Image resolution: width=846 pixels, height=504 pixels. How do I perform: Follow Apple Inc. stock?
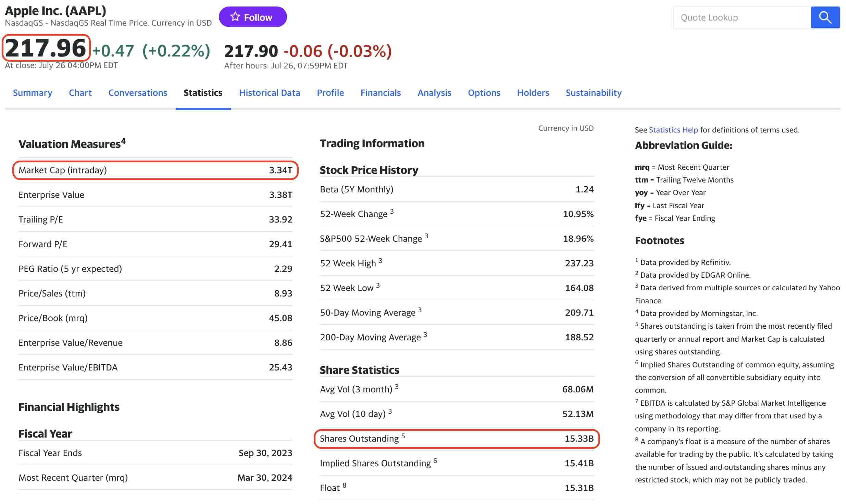[253, 17]
